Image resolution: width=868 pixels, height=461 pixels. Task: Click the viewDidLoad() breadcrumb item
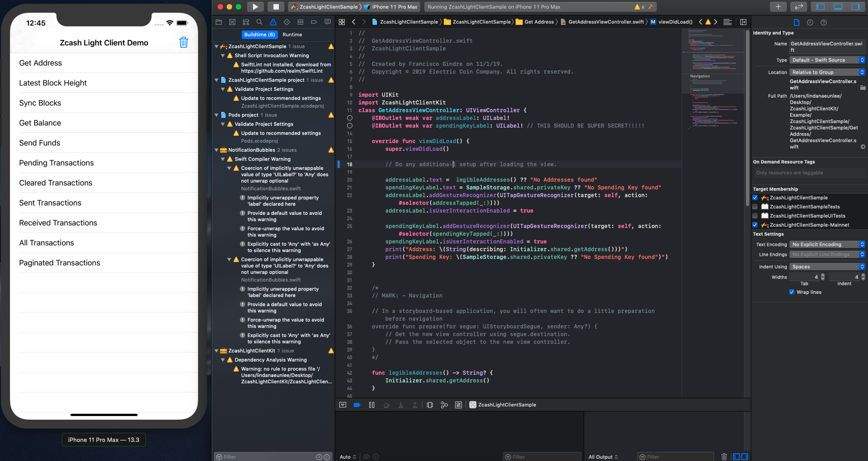(x=671, y=22)
